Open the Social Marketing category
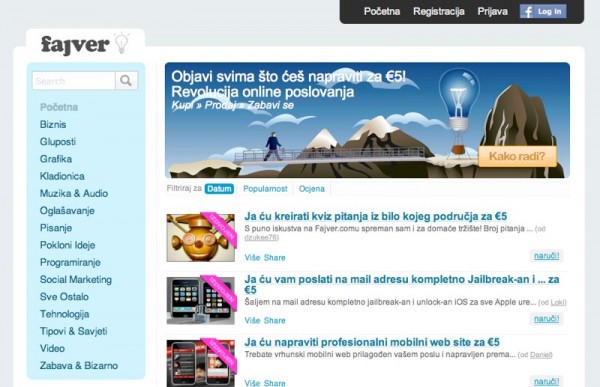 (76, 279)
